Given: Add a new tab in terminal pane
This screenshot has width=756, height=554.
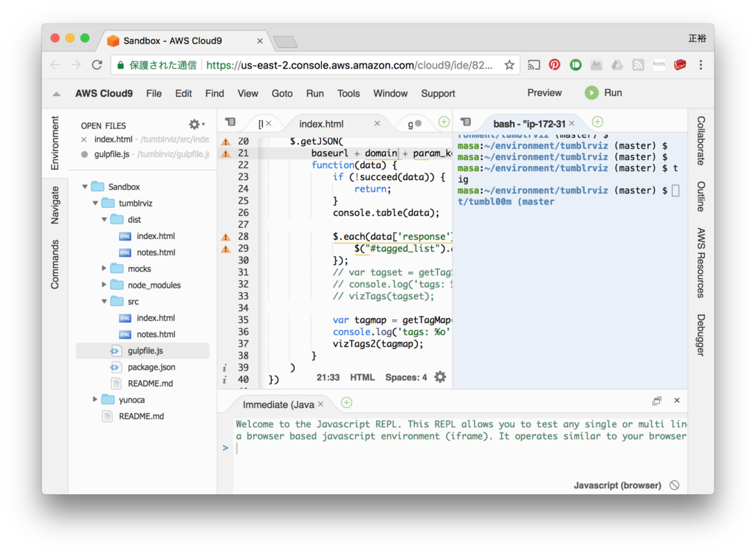Looking at the screenshot, I should pos(597,122).
